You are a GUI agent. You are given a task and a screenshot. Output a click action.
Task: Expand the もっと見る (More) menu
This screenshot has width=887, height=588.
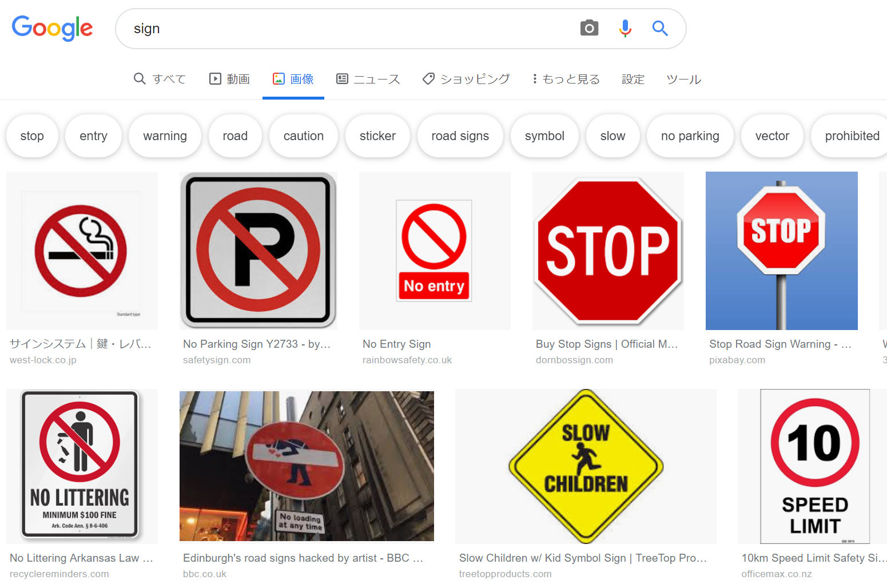pyautogui.click(x=566, y=79)
